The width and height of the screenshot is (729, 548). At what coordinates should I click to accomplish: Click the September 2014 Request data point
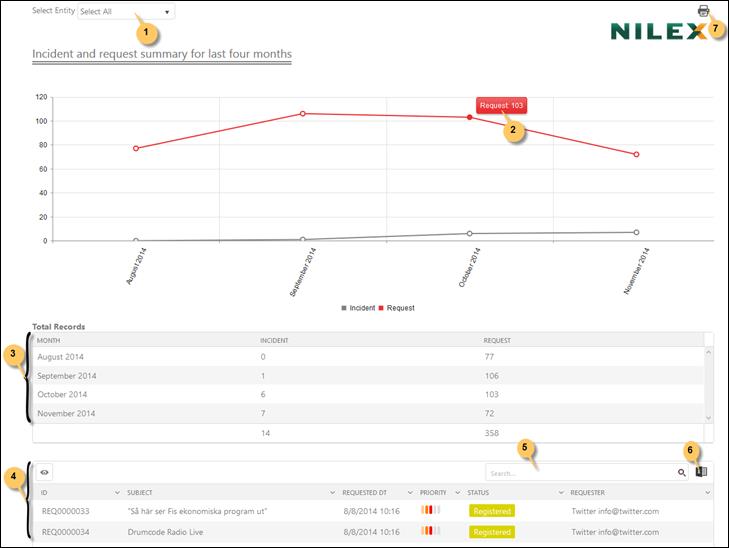coord(302,113)
